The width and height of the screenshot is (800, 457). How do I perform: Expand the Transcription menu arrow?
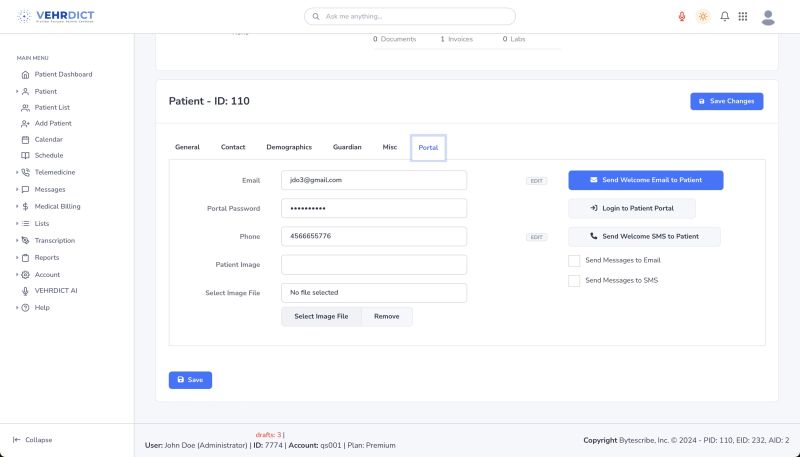[17, 240]
